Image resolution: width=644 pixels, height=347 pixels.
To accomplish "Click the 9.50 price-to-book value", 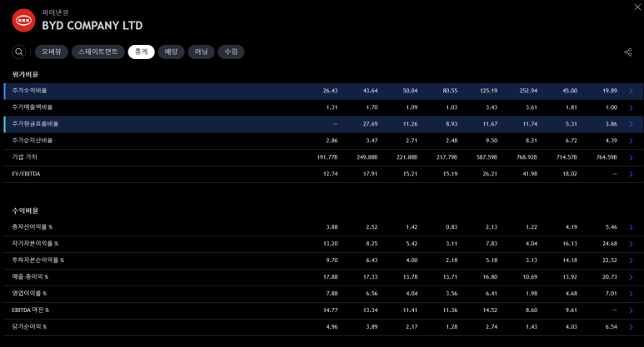I will 492,141.
